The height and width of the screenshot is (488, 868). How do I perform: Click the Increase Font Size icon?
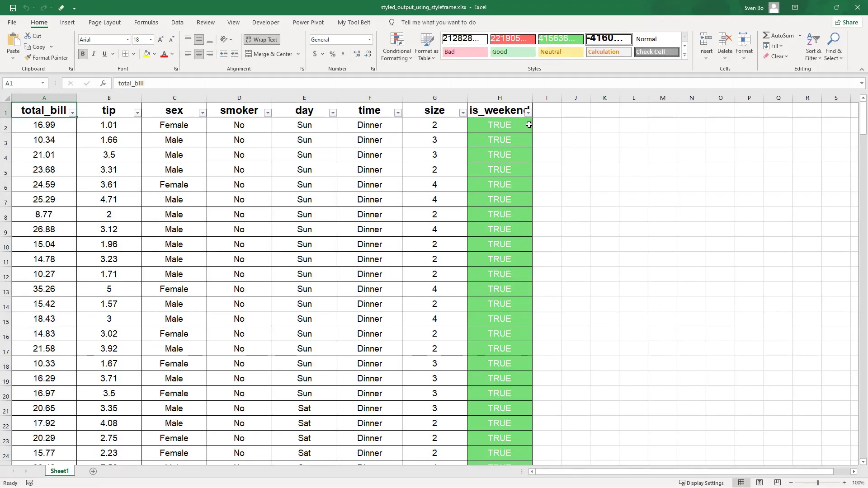tap(160, 40)
